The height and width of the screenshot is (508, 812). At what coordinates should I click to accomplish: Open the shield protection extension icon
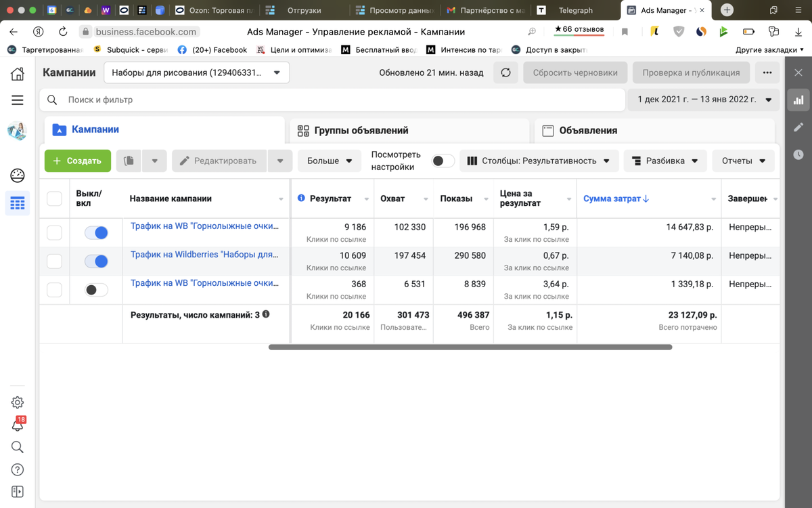(x=679, y=31)
